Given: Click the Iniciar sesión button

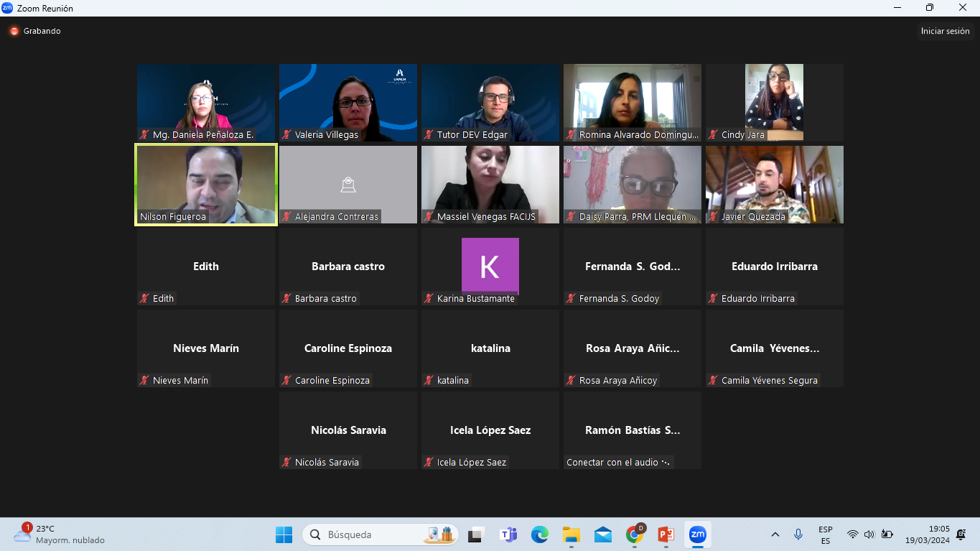Looking at the screenshot, I should [945, 31].
